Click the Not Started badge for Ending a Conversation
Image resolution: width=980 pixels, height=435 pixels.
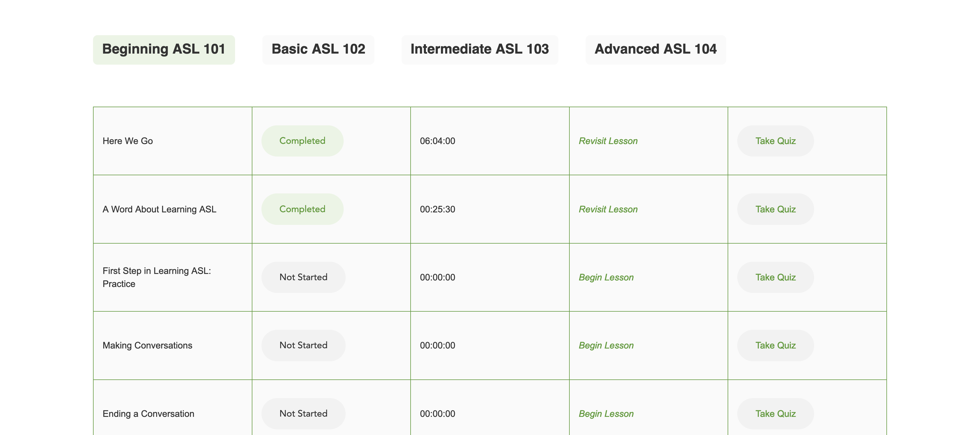click(x=303, y=413)
